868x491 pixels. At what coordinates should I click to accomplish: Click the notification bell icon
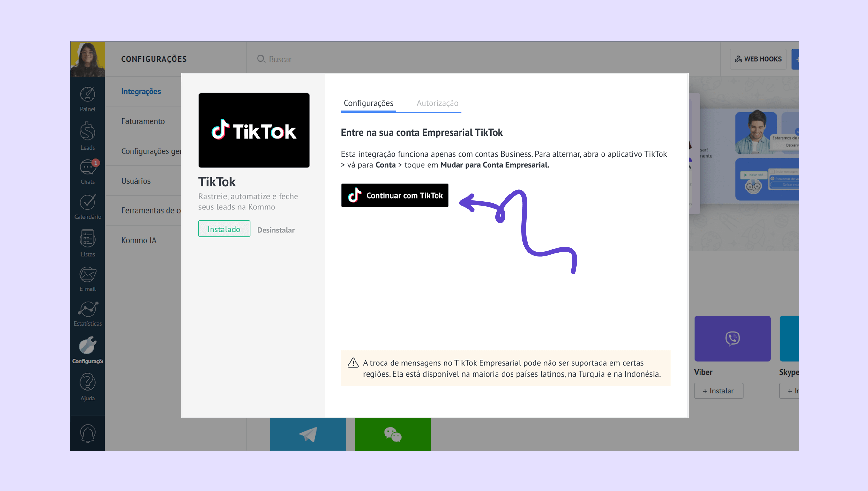[x=87, y=433]
